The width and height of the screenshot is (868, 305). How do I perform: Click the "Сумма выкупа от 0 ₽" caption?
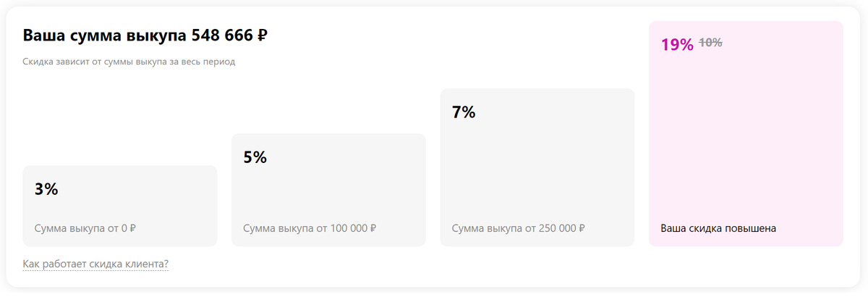tap(85, 228)
